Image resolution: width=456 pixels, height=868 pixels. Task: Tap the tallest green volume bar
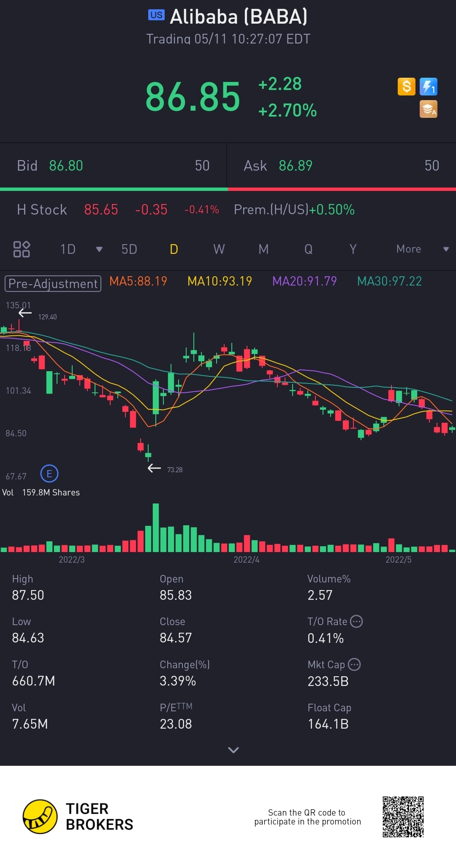tap(156, 528)
